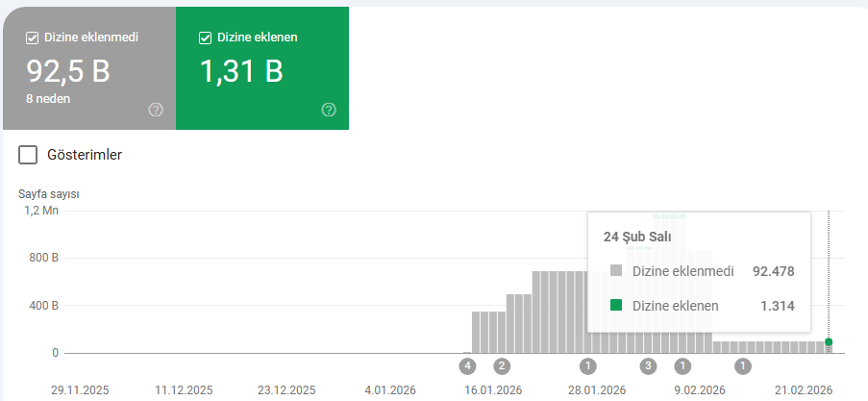This screenshot has width=868, height=401.
Task: Click the green data point at chart end
Action: [x=829, y=341]
